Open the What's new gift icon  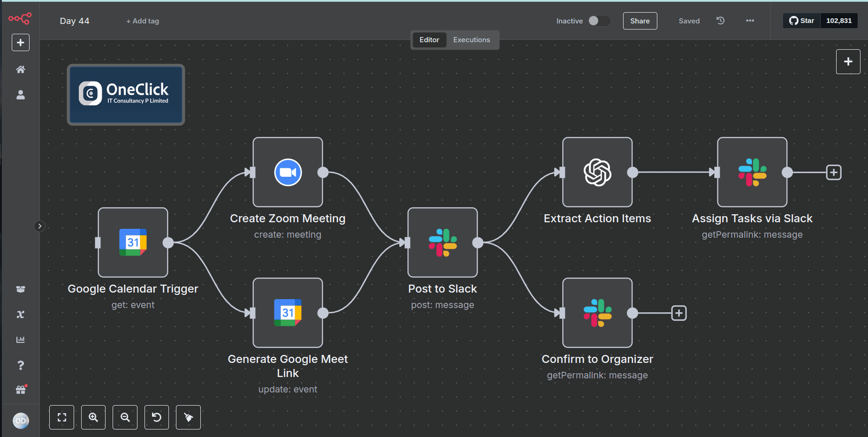click(21, 390)
